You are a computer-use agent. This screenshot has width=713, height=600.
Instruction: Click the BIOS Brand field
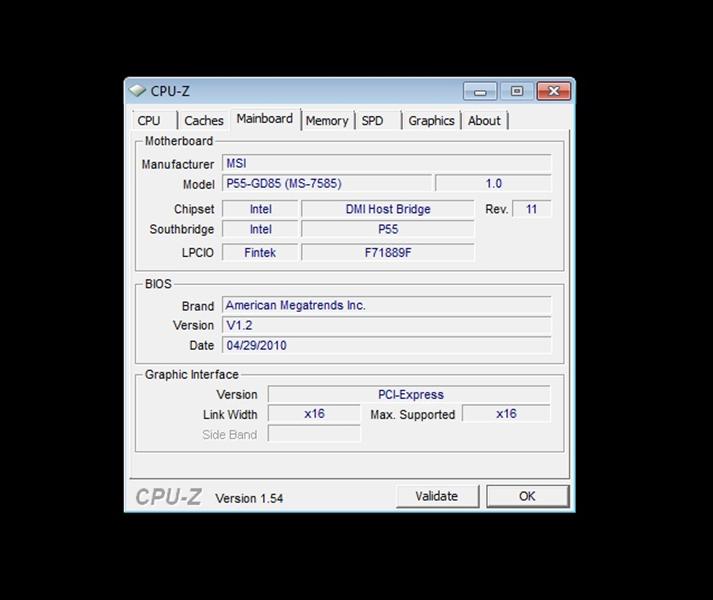click(x=386, y=306)
